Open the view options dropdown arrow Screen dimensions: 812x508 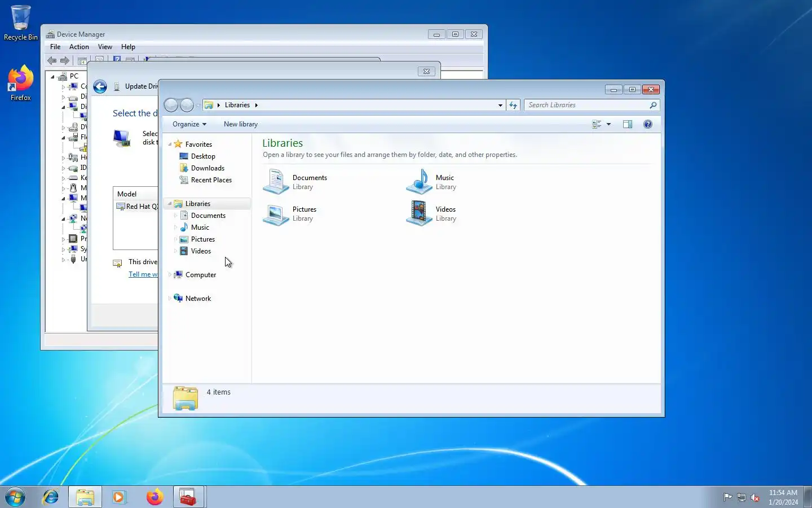[x=608, y=124]
